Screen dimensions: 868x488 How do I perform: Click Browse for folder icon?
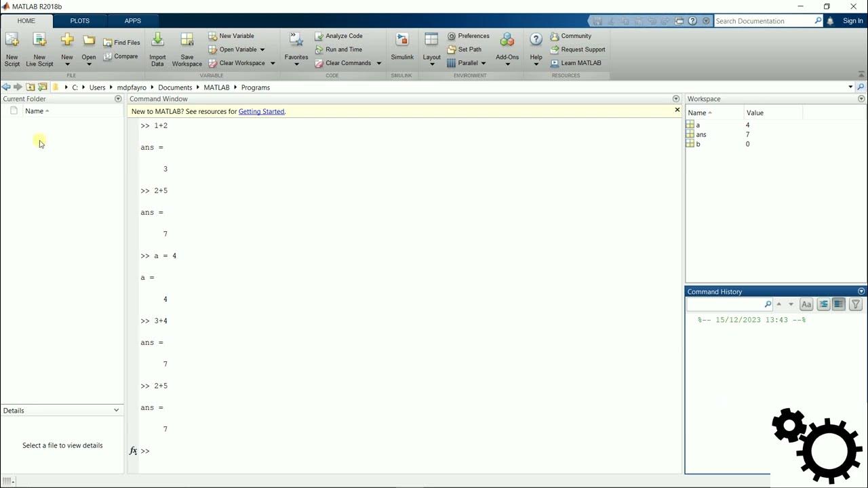[43, 87]
